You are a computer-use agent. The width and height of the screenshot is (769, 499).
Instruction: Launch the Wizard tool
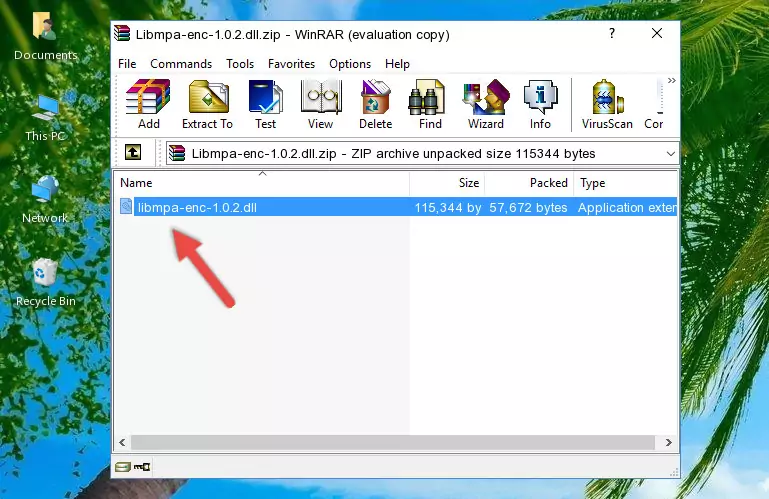point(486,104)
